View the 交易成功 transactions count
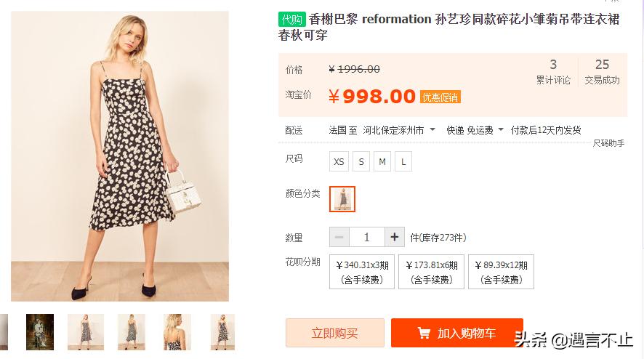 602,72
